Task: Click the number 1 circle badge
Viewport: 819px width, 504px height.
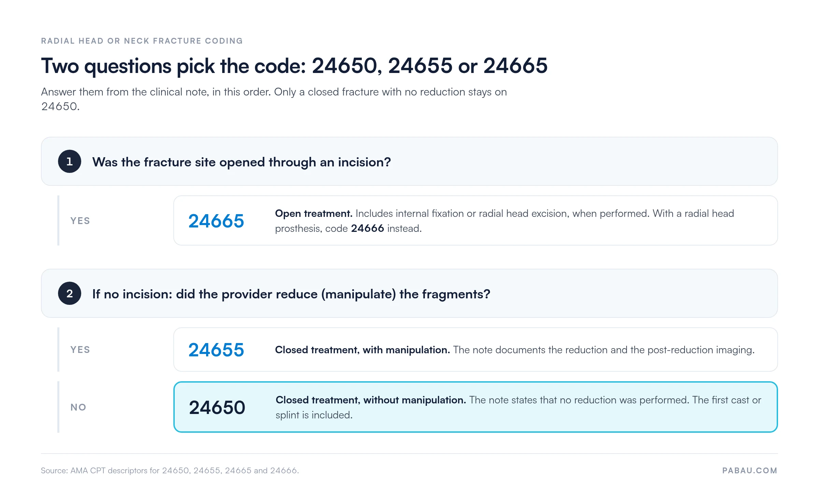Action: click(70, 161)
